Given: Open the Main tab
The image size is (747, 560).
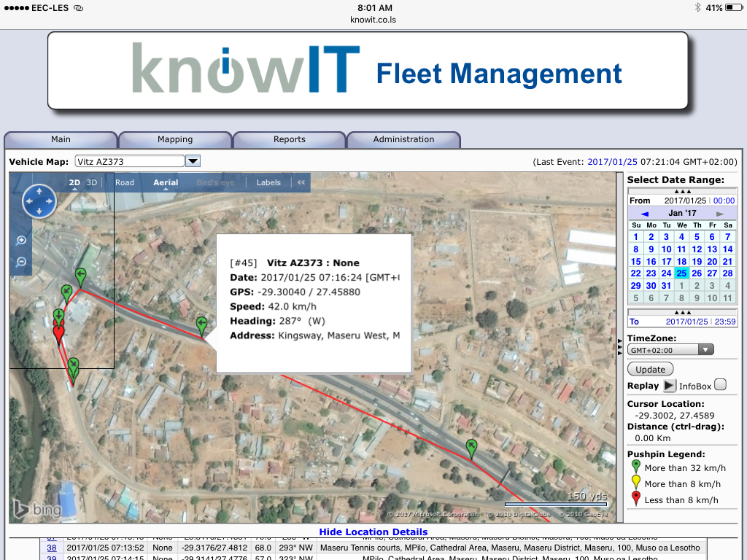Looking at the screenshot, I should tap(61, 139).
